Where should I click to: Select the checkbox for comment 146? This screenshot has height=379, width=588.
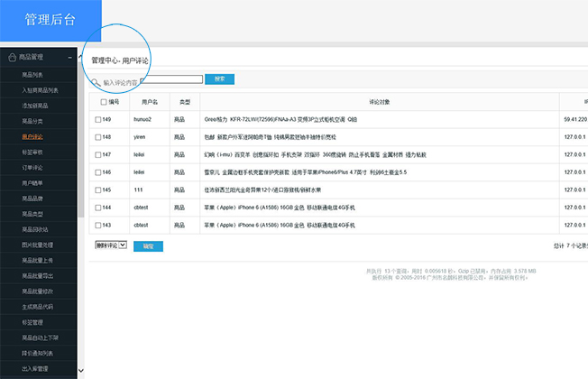click(98, 171)
